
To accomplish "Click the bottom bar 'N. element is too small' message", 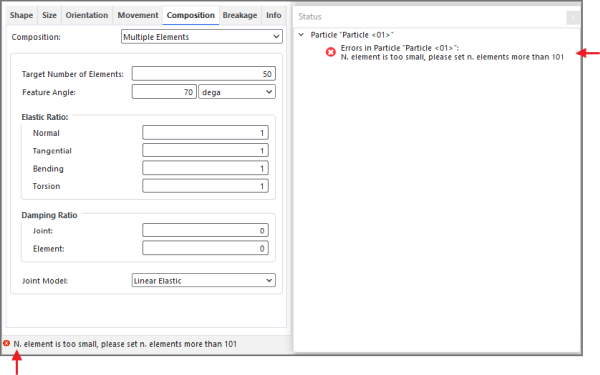I will 125,344.
